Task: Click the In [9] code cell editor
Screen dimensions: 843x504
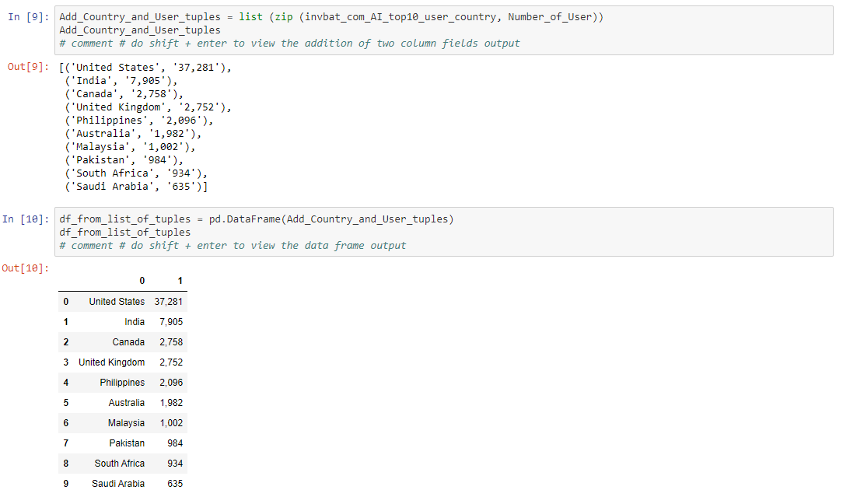Action: click(x=443, y=30)
